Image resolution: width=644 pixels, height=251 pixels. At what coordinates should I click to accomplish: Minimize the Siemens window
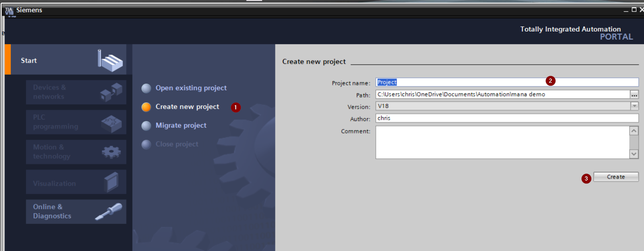coord(626,10)
